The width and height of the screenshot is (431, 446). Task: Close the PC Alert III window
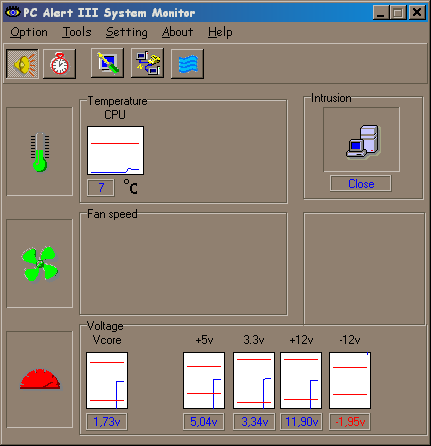pos(417,13)
